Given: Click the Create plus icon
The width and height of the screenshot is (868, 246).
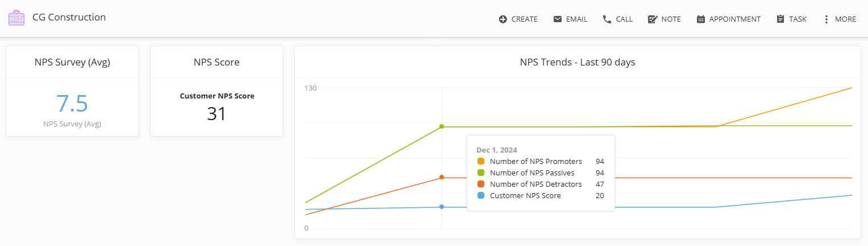Looking at the screenshot, I should coord(502,19).
